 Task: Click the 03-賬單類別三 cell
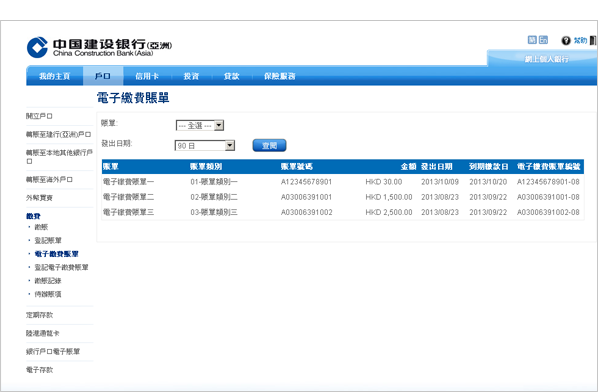pos(214,212)
